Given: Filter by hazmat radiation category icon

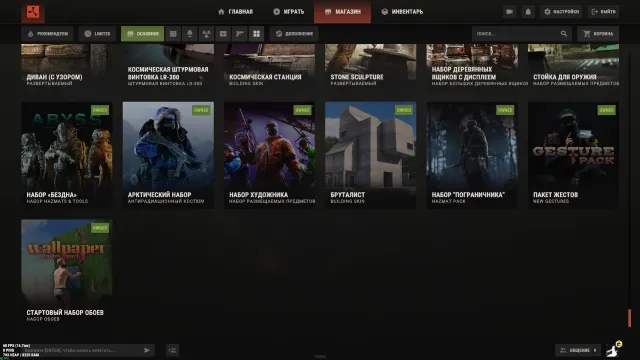Looking at the screenshot, I should click(x=207, y=34).
